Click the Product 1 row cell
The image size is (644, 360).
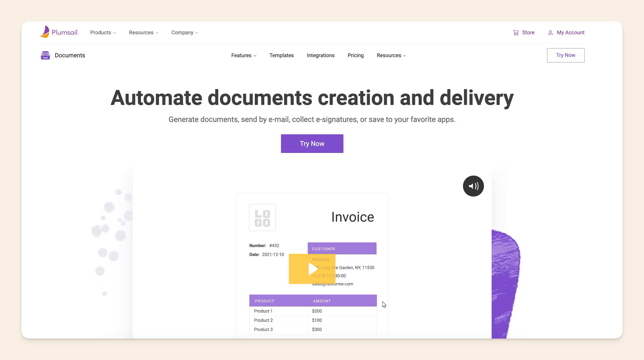point(278,311)
